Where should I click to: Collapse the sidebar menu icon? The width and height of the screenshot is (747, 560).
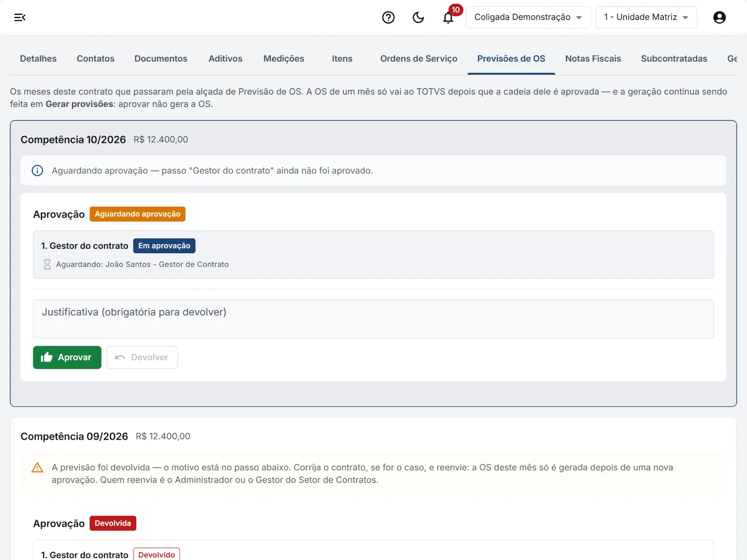point(20,17)
